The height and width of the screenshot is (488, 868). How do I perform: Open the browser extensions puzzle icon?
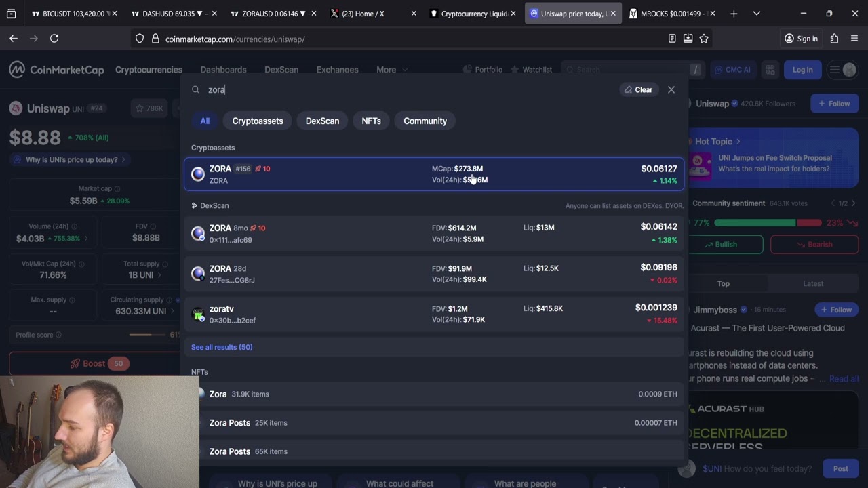[834, 39]
